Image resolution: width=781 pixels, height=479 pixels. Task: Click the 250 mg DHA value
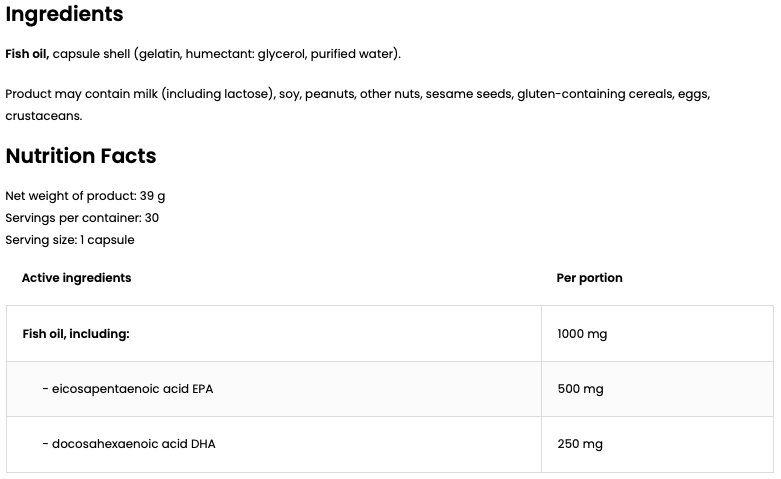pyautogui.click(x=580, y=444)
